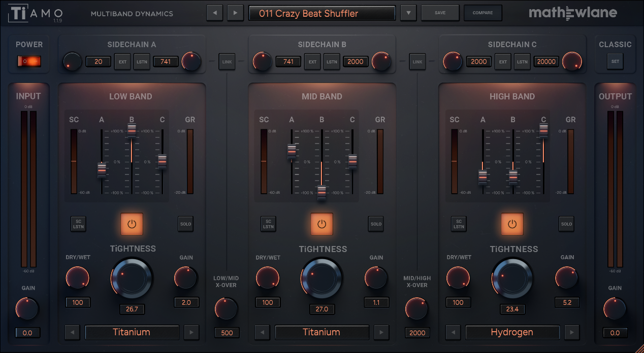
Task: Toggle the main Power switch
Action: [x=29, y=61]
